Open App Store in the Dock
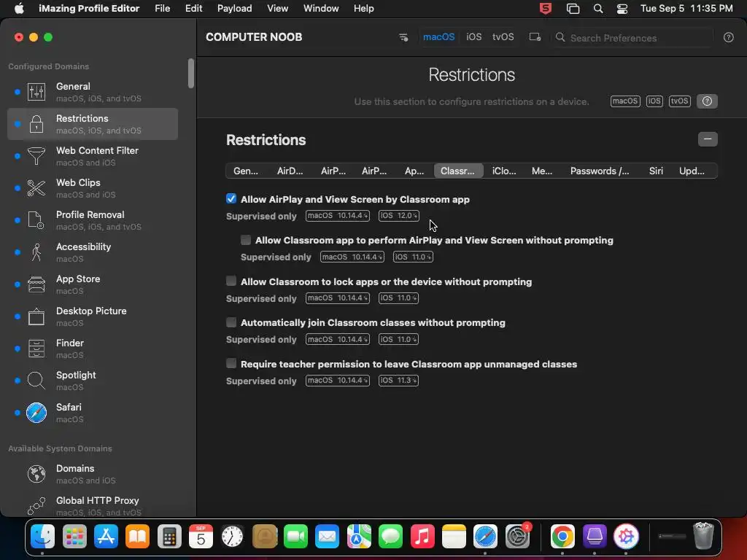The image size is (747, 560). point(106,537)
